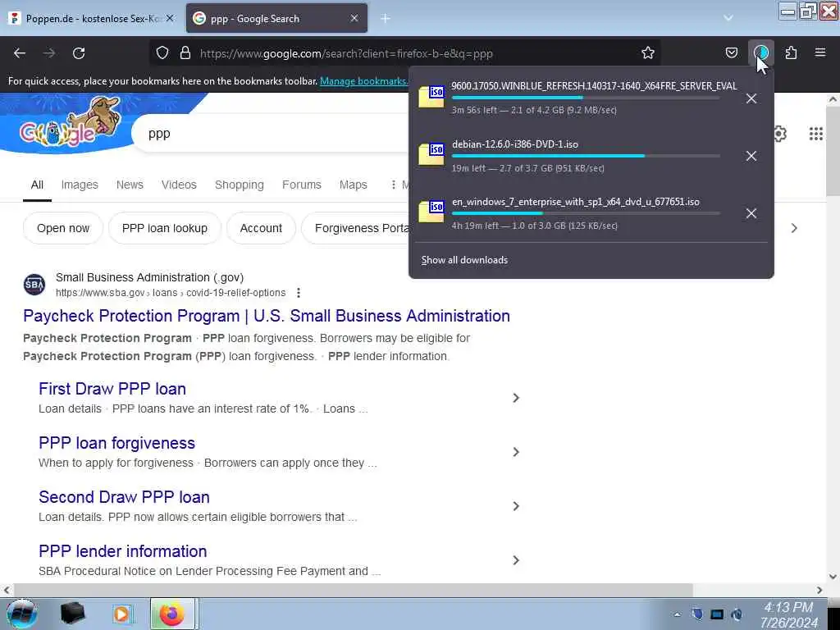The image size is (840, 630).
Task: Select the All search tab
Action: click(37, 185)
